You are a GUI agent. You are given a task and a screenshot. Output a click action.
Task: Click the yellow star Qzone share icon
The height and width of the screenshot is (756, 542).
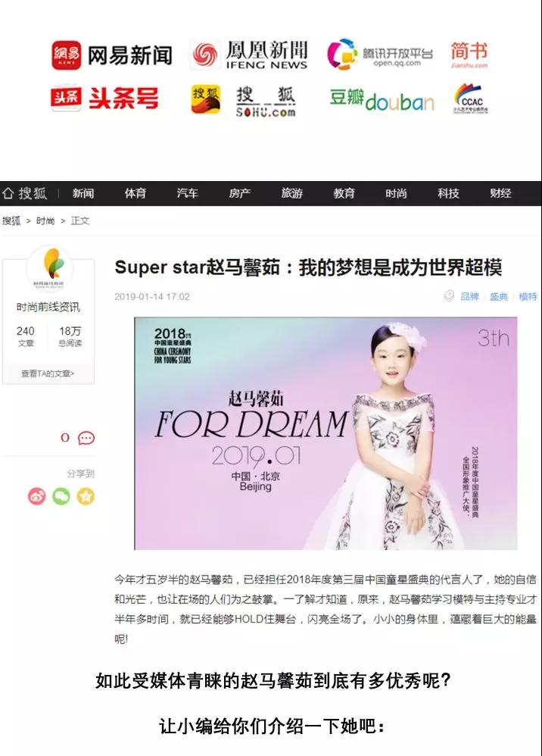pos(86,496)
